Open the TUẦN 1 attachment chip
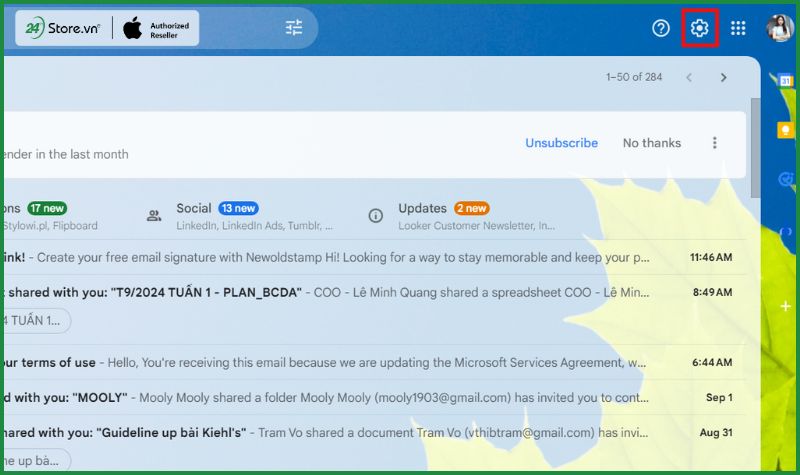Image resolution: width=800 pixels, height=475 pixels. 36,321
